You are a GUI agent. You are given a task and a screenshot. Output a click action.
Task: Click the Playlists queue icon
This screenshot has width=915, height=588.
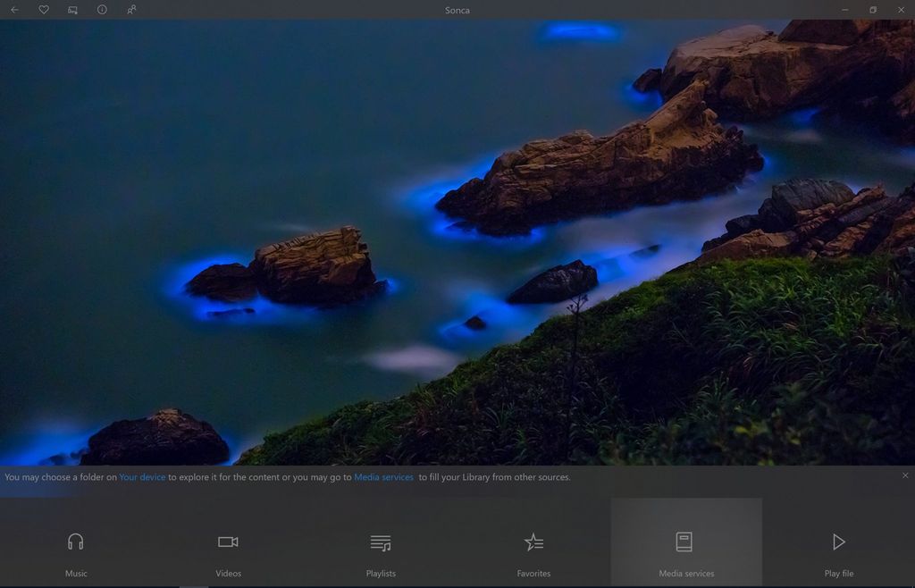tap(381, 541)
